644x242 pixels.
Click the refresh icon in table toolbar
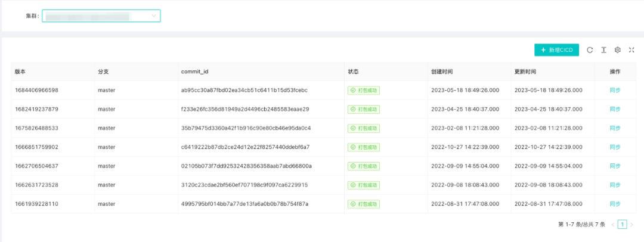tap(590, 50)
